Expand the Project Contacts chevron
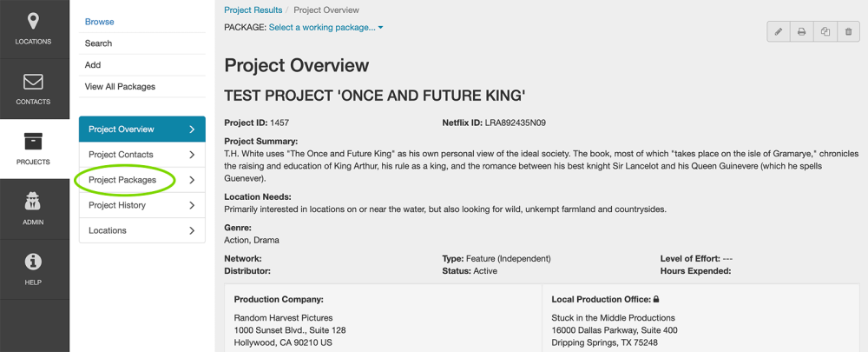This screenshot has height=352, width=868. 192,155
